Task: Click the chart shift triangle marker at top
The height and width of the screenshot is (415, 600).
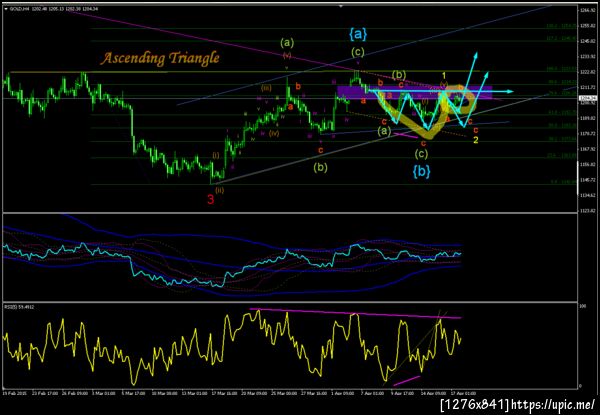Action: pyautogui.click(x=341, y=6)
